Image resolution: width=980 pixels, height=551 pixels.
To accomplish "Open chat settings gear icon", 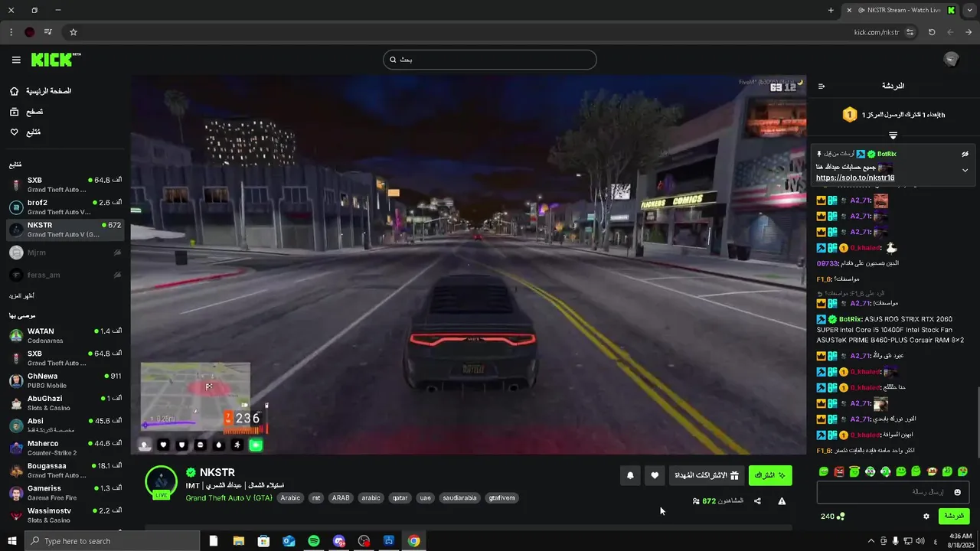I will pyautogui.click(x=926, y=517).
